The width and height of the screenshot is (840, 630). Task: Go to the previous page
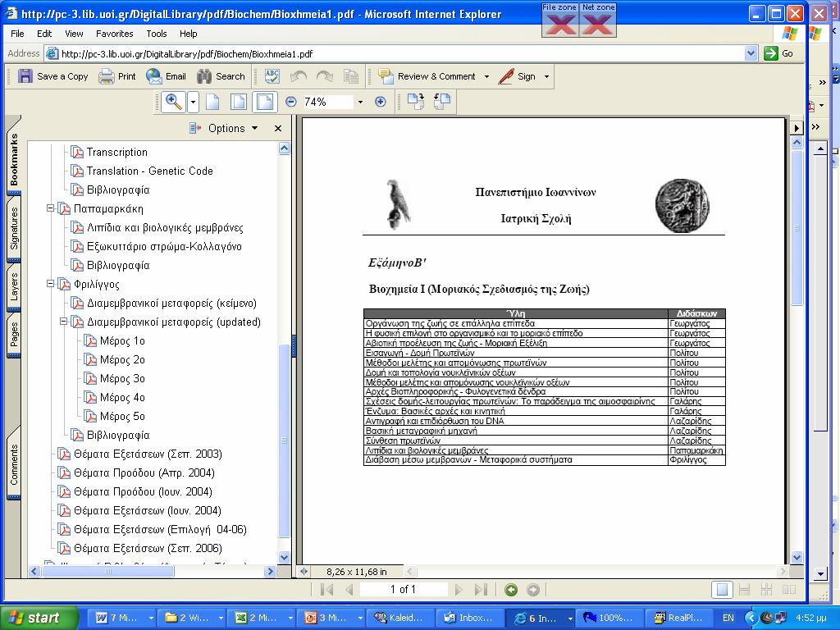point(349,590)
